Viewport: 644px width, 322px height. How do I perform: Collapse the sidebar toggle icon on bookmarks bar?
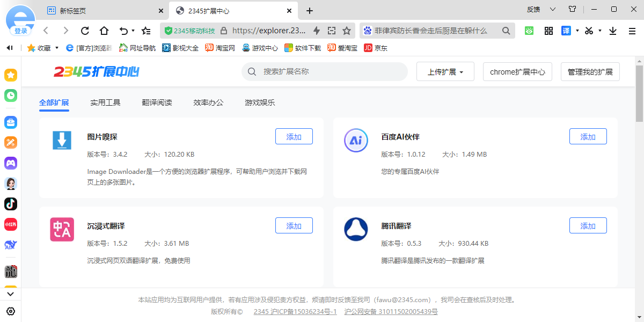pos(10,48)
